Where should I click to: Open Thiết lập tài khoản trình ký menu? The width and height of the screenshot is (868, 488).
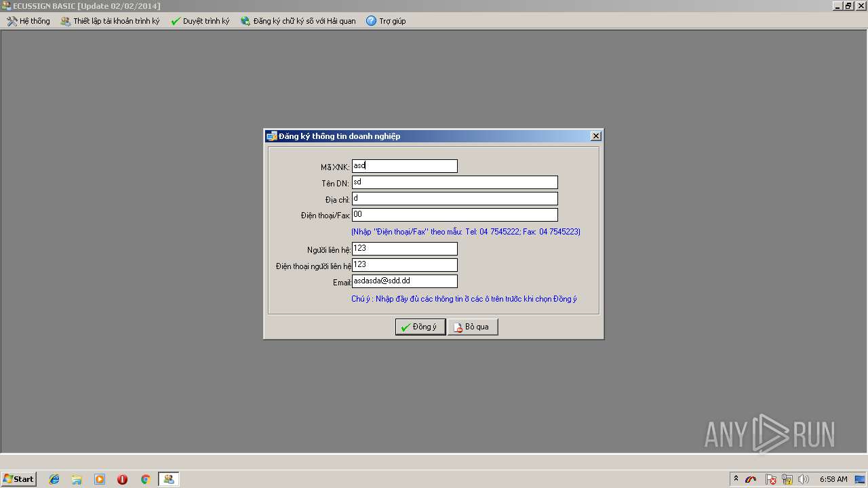110,21
